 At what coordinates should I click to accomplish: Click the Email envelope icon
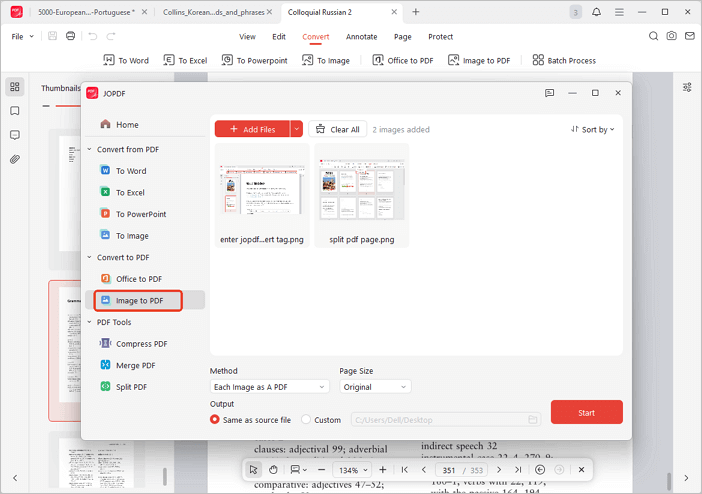pyautogui.click(x=690, y=36)
